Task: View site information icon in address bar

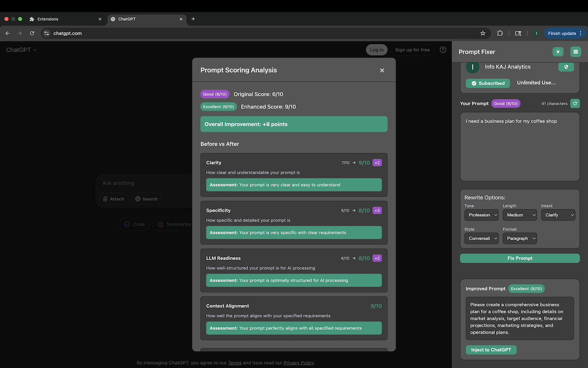Action: (x=46, y=33)
